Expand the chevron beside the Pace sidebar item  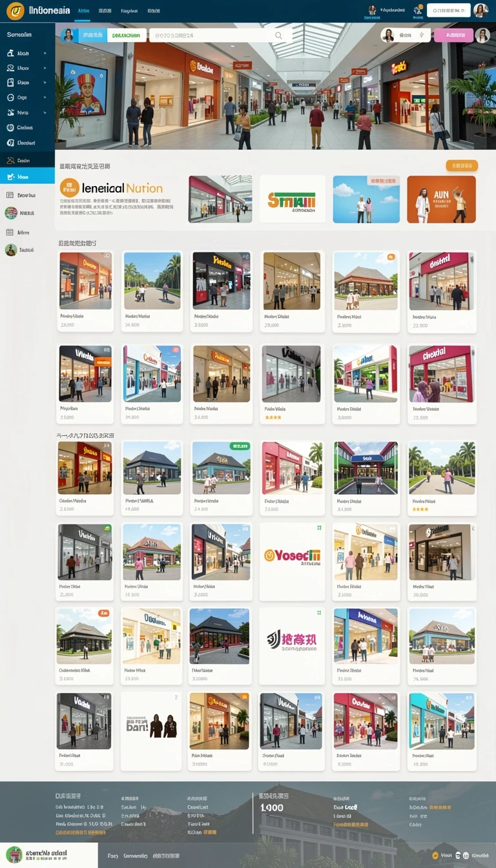45,83
